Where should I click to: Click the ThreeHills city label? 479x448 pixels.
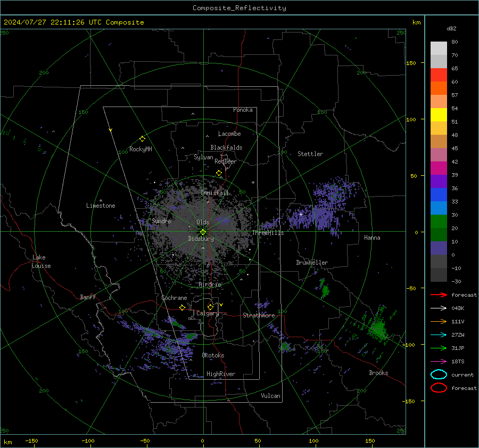268,233
